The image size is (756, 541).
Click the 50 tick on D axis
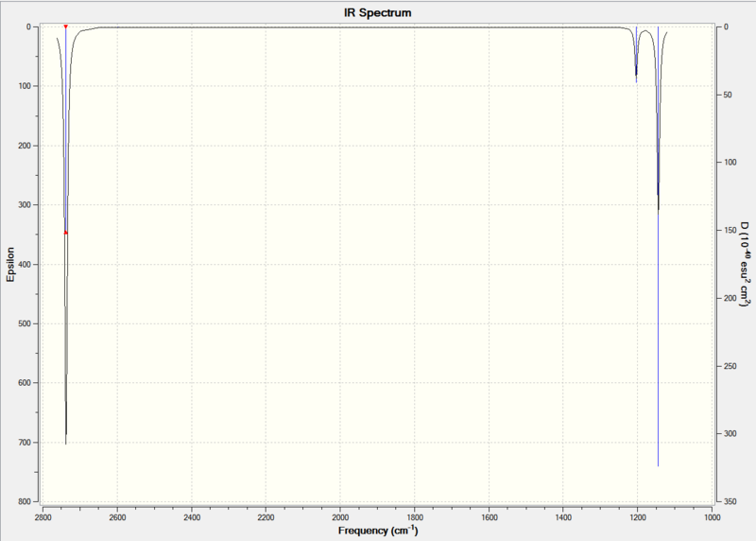pyautogui.click(x=727, y=95)
